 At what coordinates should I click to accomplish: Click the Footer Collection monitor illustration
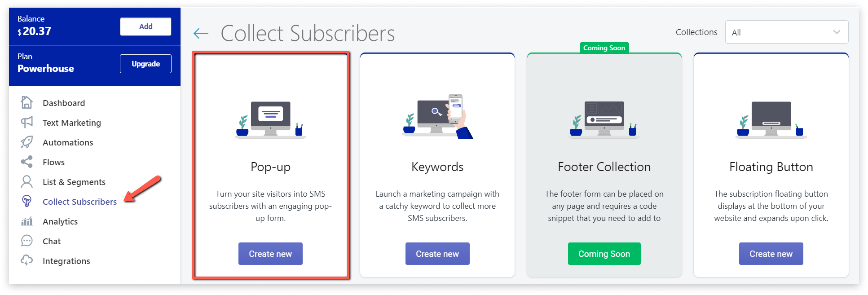604,120
